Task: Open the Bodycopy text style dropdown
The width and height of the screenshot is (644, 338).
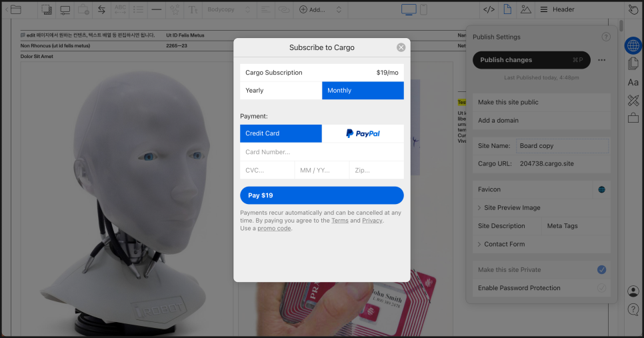Action: click(x=229, y=9)
